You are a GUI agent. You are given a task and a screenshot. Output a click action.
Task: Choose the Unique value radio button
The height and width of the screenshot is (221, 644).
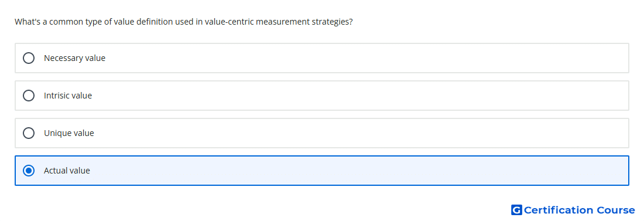coord(29,133)
